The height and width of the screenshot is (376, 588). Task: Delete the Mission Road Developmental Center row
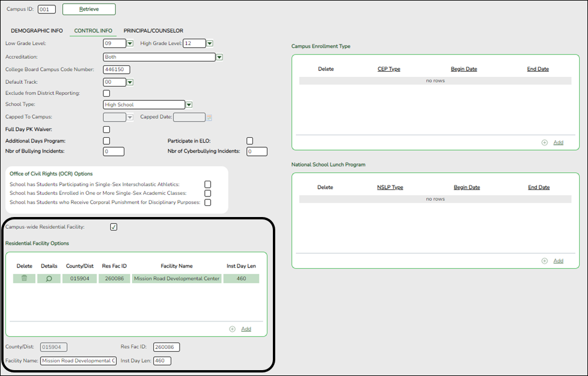[23, 278]
